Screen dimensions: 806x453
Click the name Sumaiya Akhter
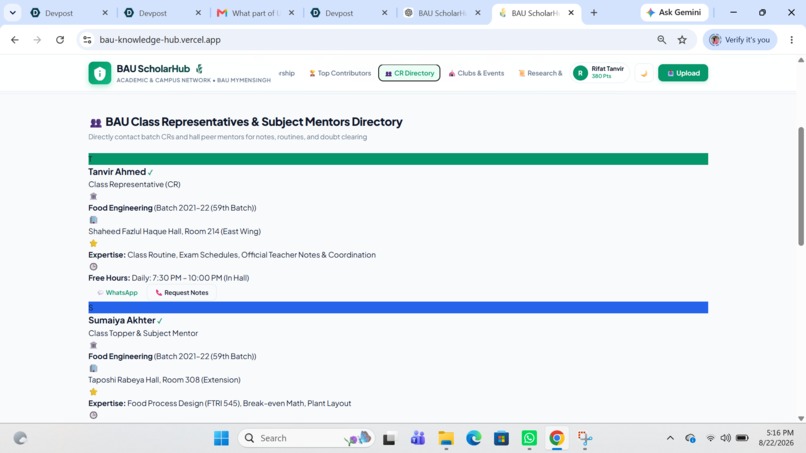coord(122,320)
